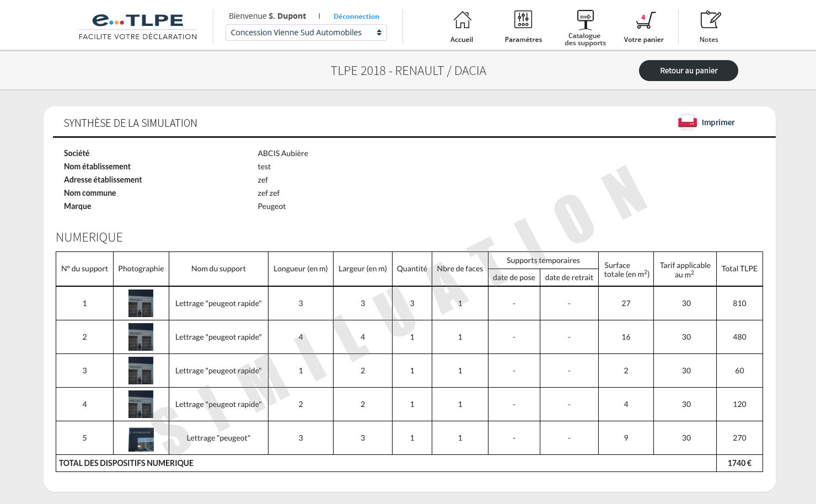Click the Paramètres menu label
816x504 pixels.
(523, 40)
